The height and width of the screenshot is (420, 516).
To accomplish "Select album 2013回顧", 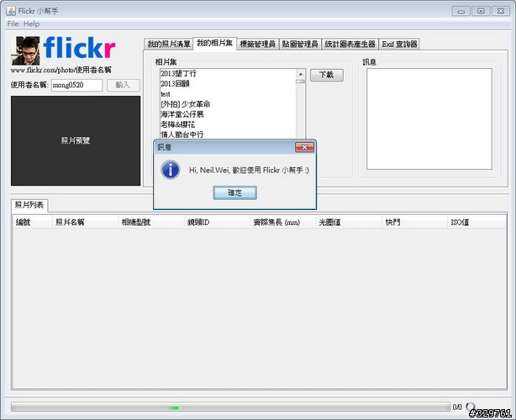I will [x=228, y=83].
